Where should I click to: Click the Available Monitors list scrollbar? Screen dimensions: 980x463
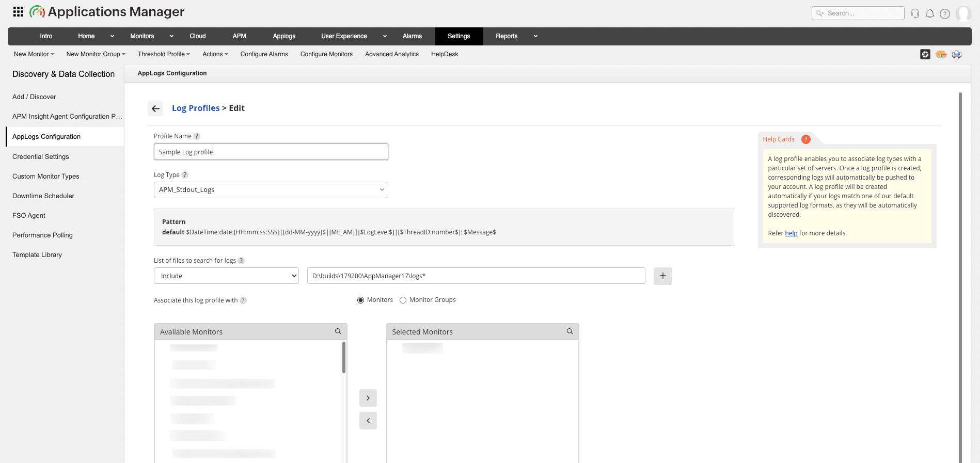pyautogui.click(x=344, y=357)
